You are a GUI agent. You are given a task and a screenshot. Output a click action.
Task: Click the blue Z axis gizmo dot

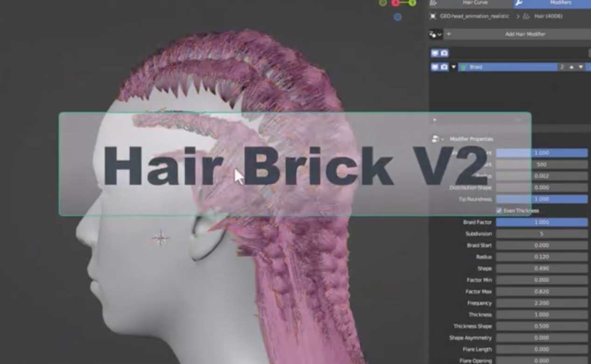[397, 17]
